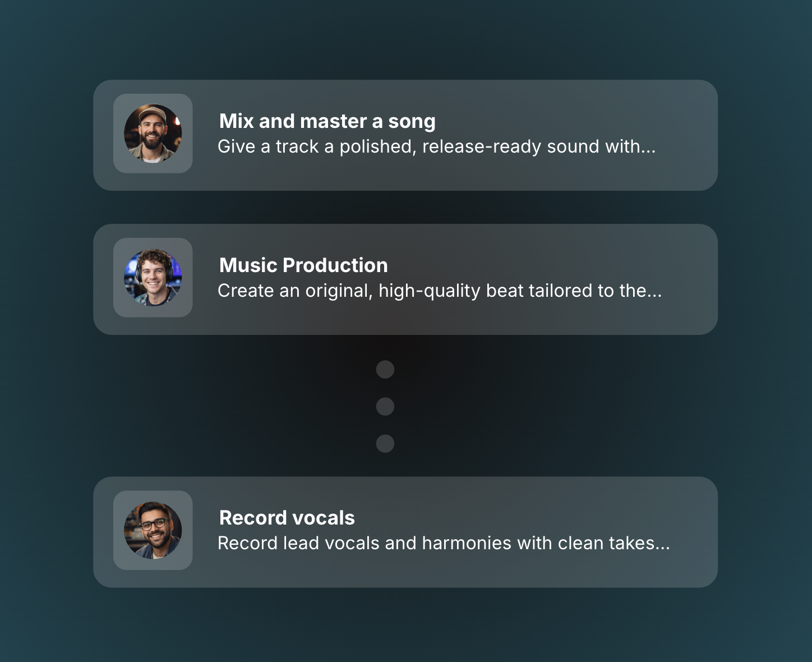Open the "Record vocals" title
This screenshot has height=662, width=812.
pyautogui.click(x=287, y=518)
